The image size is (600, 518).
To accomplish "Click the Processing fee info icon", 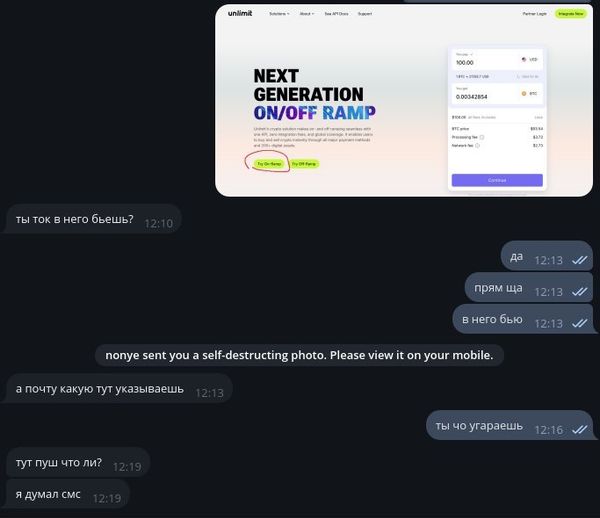I will click(482, 137).
